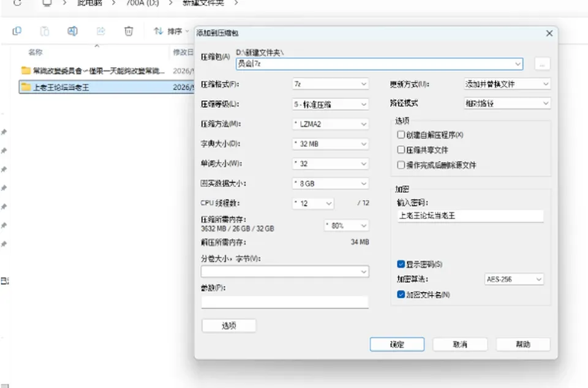Expand the 路径模式 dropdown
Screen dimensions: 588x388
[507, 103]
